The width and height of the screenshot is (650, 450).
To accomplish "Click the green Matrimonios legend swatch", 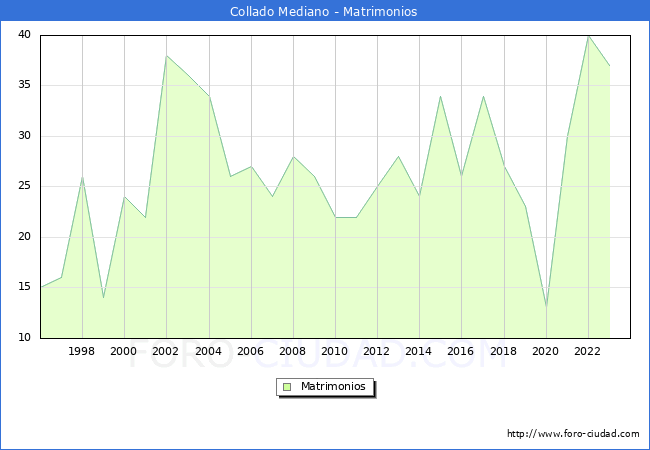I will [287, 387].
